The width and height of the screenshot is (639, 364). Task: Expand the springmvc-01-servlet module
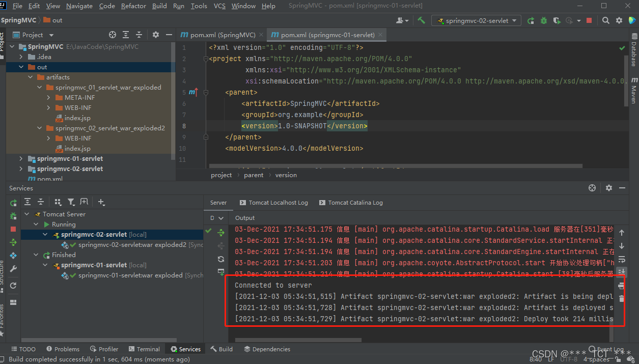21,159
